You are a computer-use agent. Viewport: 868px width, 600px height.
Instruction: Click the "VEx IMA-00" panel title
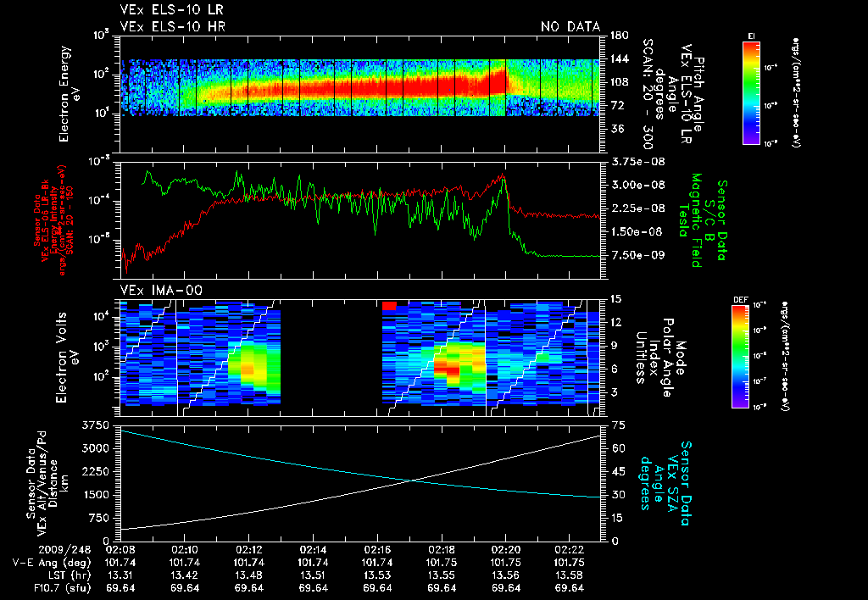161,290
